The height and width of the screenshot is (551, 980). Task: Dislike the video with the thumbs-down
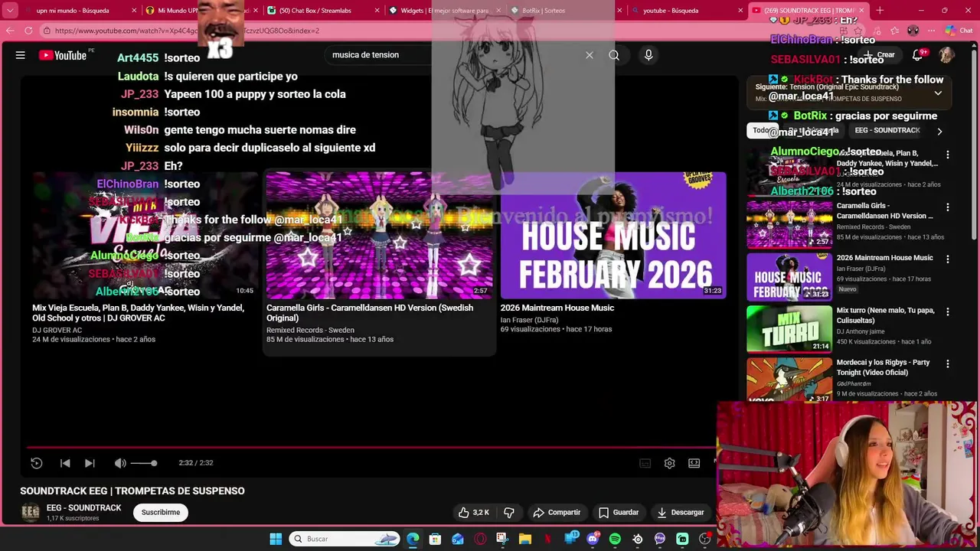[x=509, y=513]
